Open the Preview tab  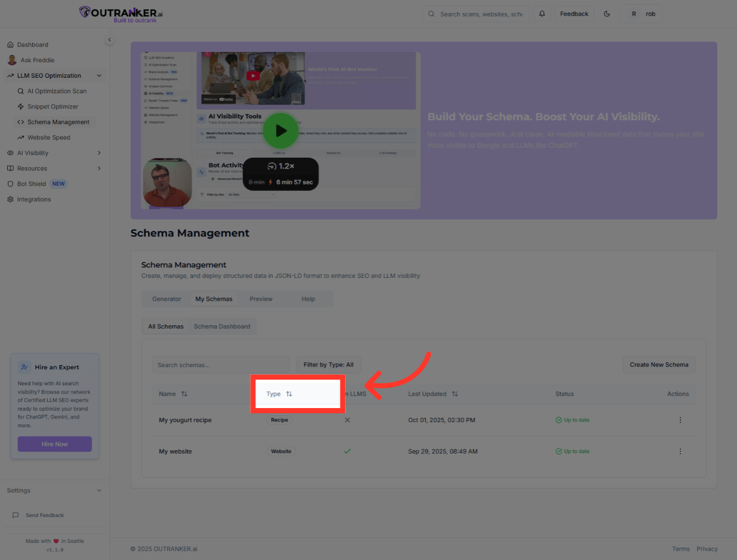point(261,299)
